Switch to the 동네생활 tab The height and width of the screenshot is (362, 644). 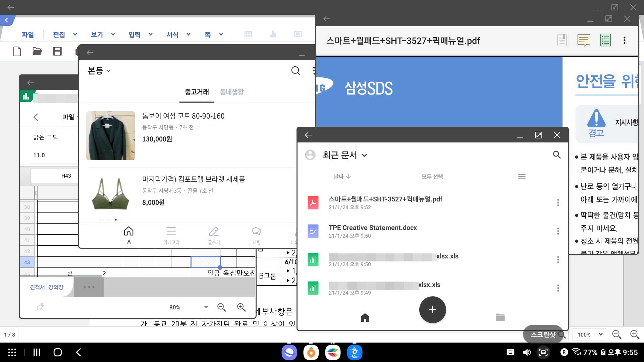(x=231, y=92)
